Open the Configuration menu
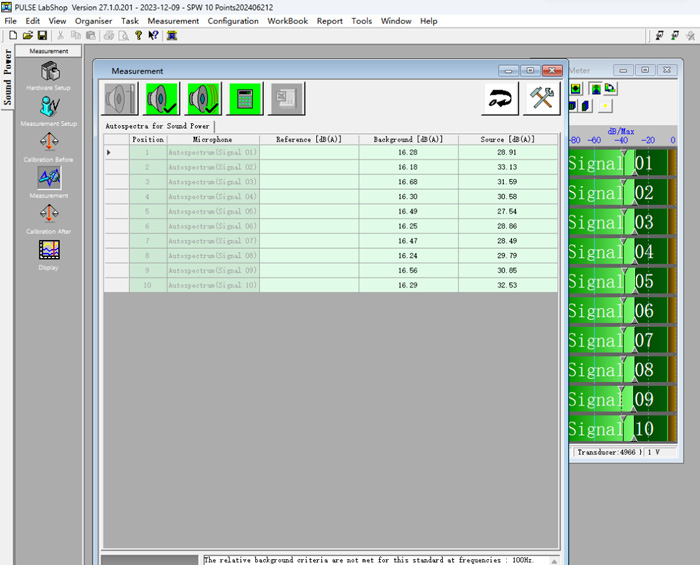 [233, 21]
